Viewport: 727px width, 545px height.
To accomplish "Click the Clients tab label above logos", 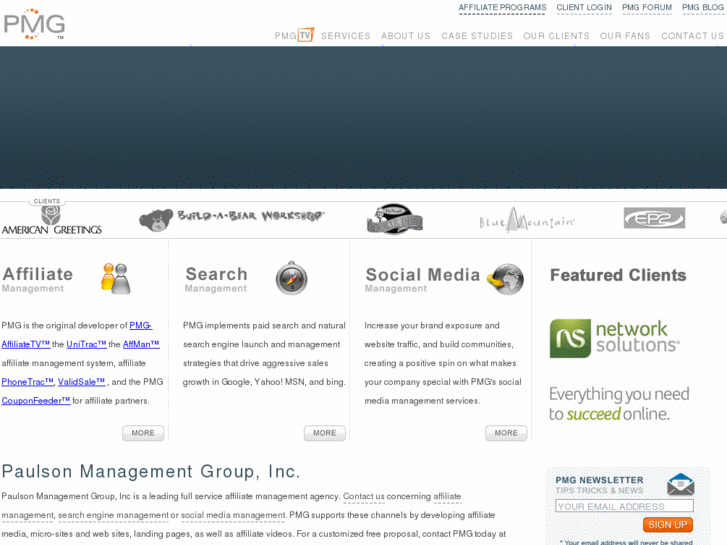I will pos(47,201).
